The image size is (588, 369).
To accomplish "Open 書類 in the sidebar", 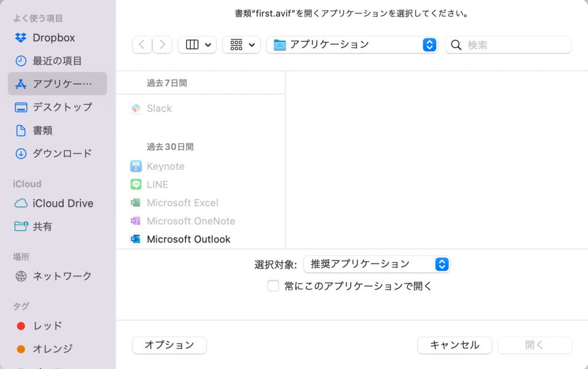I will [x=57, y=130].
